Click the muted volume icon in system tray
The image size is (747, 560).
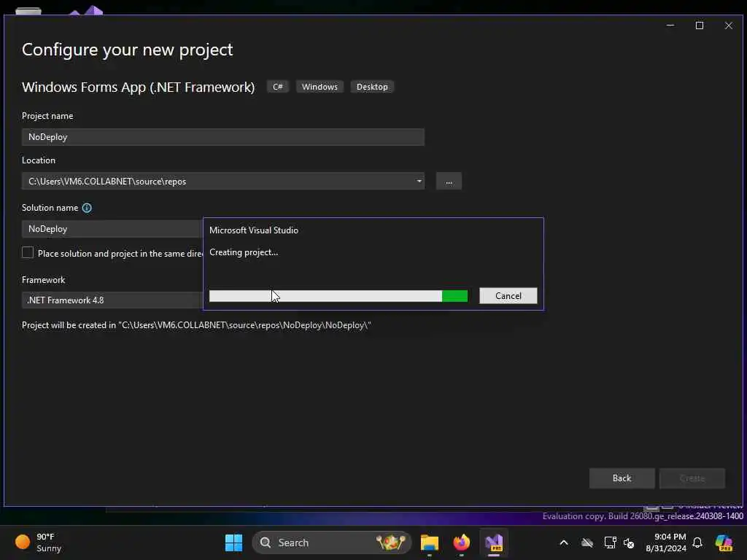tap(629, 542)
